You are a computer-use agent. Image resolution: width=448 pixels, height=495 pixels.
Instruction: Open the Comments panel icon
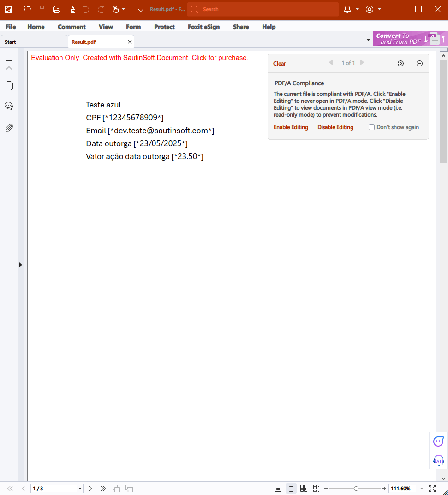[9, 106]
